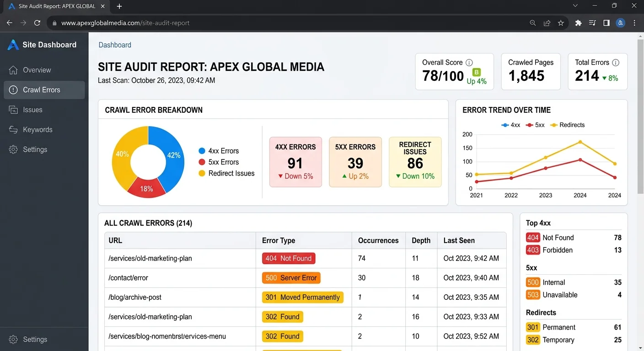Image resolution: width=644 pixels, height=351 pixels.
Task: Click the share page icon
Action: click(547, 23)
